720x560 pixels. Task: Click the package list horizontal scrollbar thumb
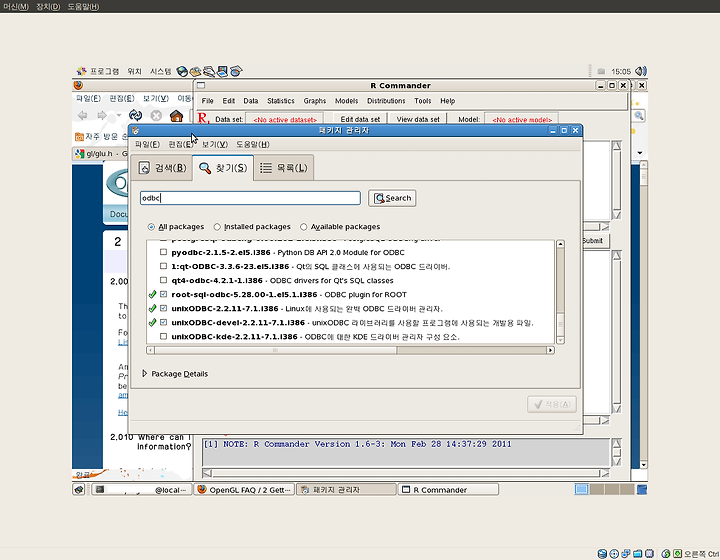click(x=276, y=350)
